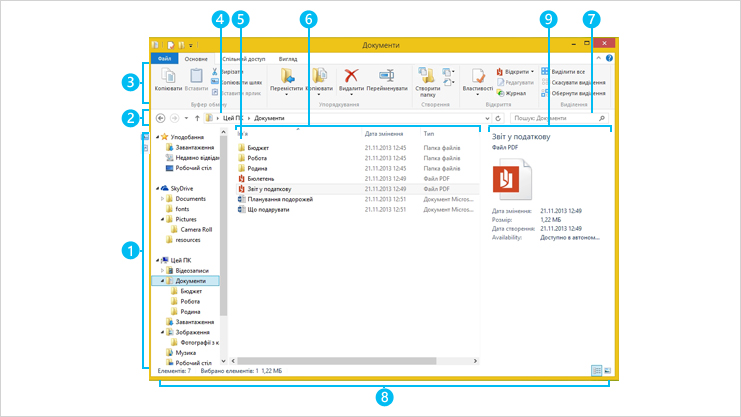This screenshot has height=417, width=741.
Task: Open the Відкрити dropdown arrow
Action: click(532, 71)
